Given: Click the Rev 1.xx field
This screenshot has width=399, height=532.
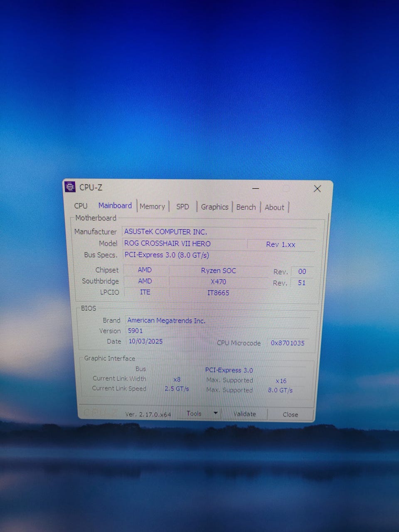Looking at the screenshot, I should coord(281,244).
